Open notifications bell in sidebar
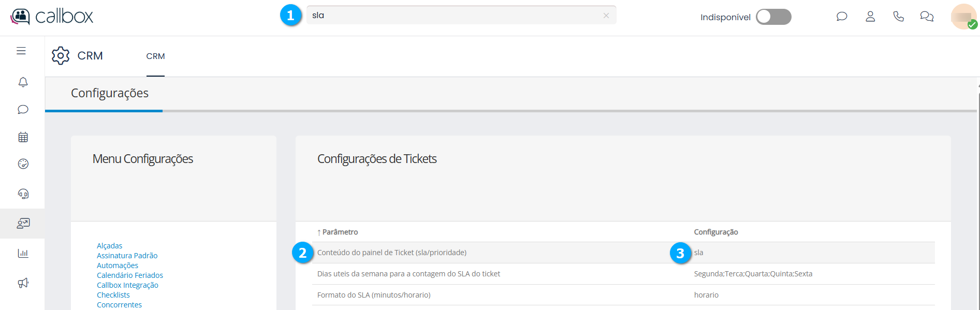 pyautogui.click(x=23, y=82)
